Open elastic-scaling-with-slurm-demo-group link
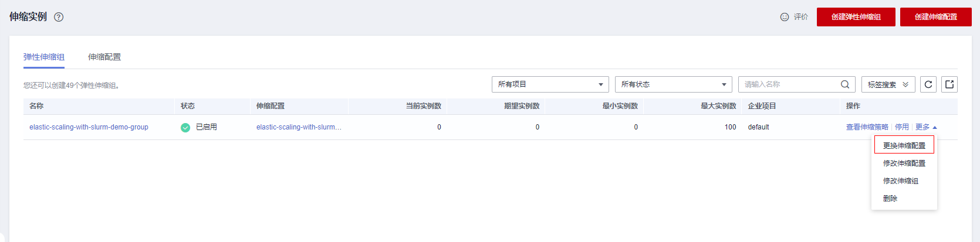This screenshot has width=980, height=242. 89,127
